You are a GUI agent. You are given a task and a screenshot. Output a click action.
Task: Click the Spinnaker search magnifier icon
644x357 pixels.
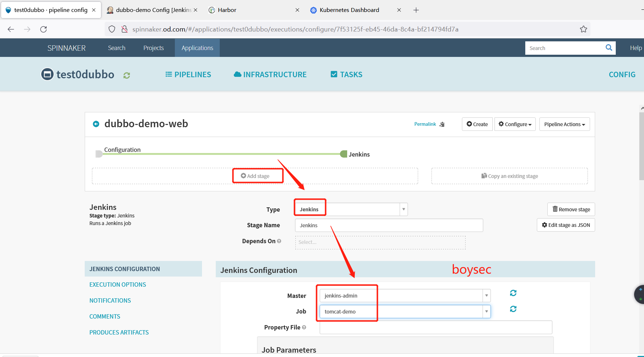pos(609,47)
